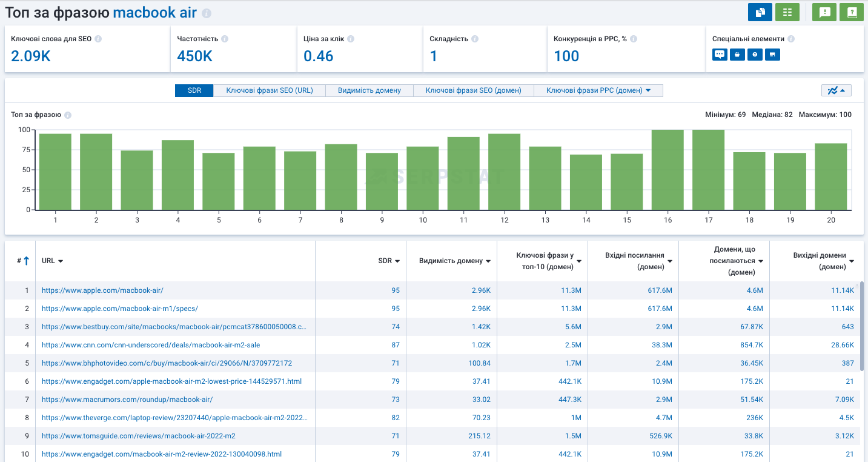The image size is (868, 462).
Task: Switch to the Ключові фрази SEO (URL) tab
Action: 270,90
